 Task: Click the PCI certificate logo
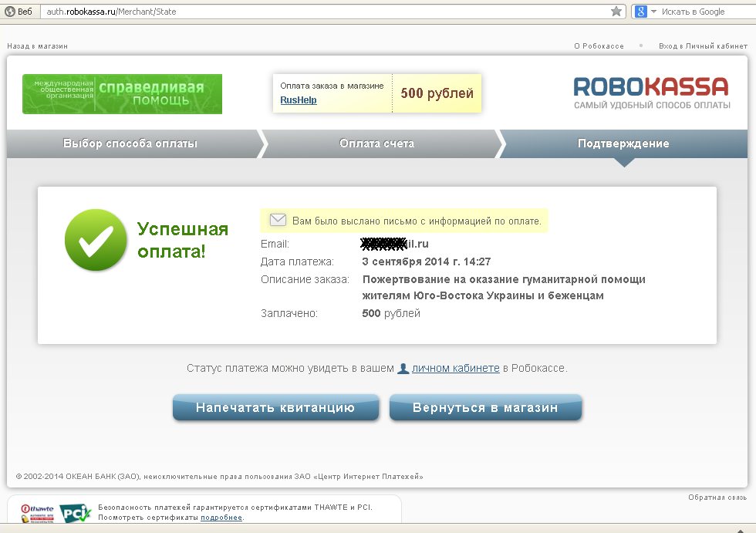(x=76, y=513)
